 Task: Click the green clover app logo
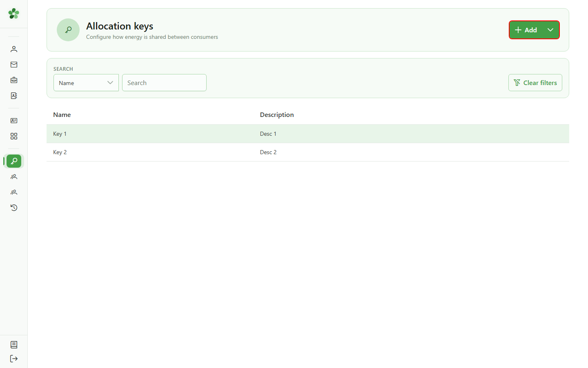click(x=14, y=13)
